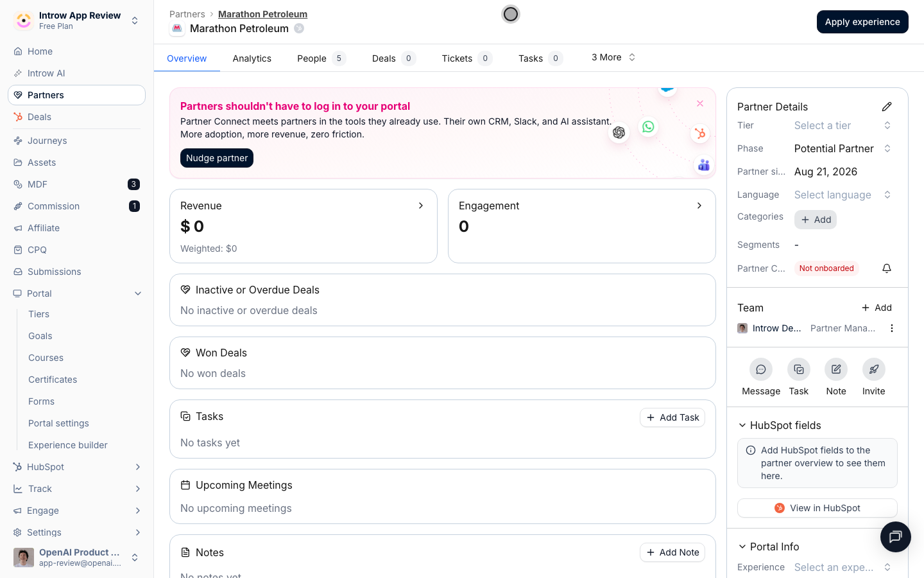Click the Add Note button
Viewport: 924px width, 578px height.
click(672, 552)
